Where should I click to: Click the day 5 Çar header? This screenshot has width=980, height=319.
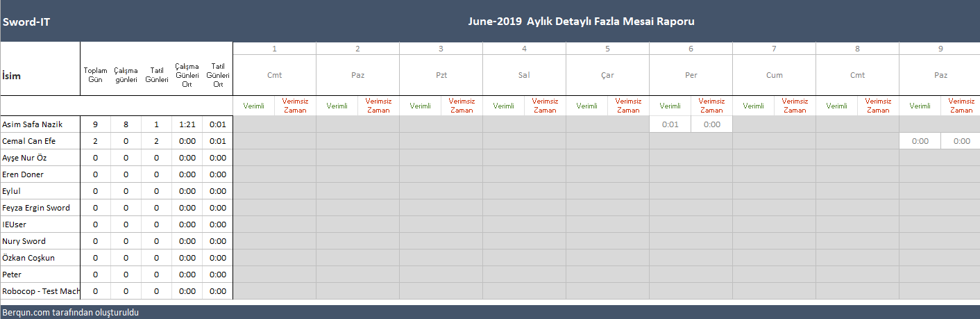point(607,75)
